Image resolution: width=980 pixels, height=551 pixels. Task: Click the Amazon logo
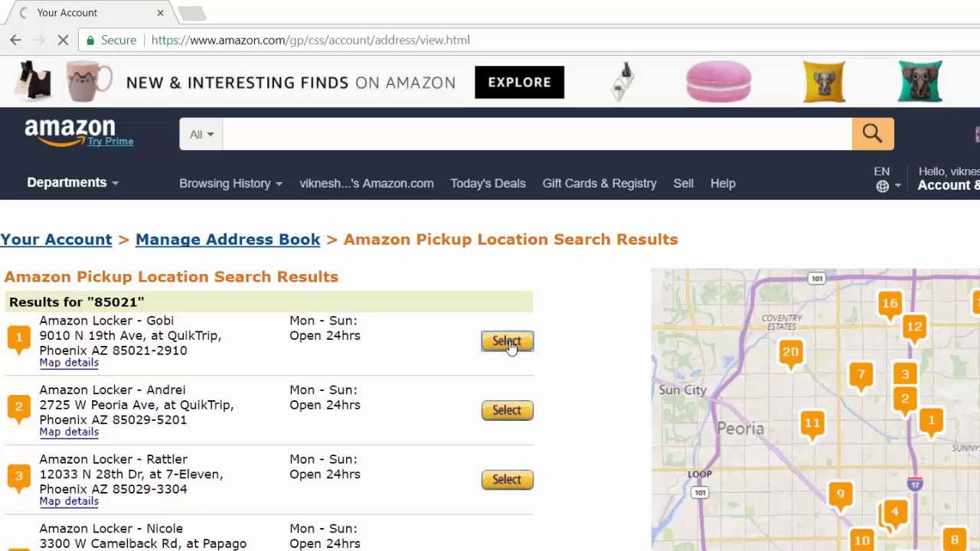pyautogui.click(x=70, y=132)
